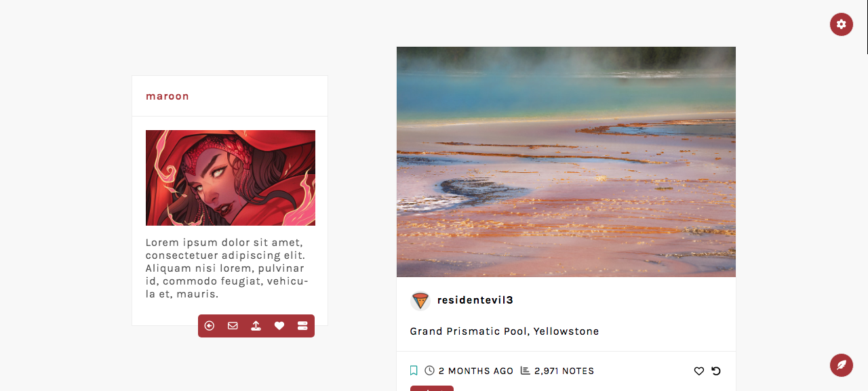Open residentevil3 blog link

pyautogui.click(x=475, y=300)
